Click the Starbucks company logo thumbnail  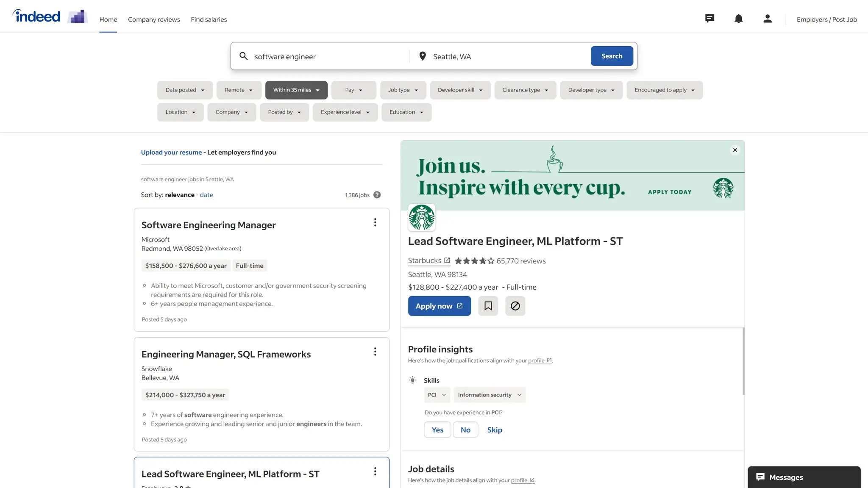tap(422, 217)
